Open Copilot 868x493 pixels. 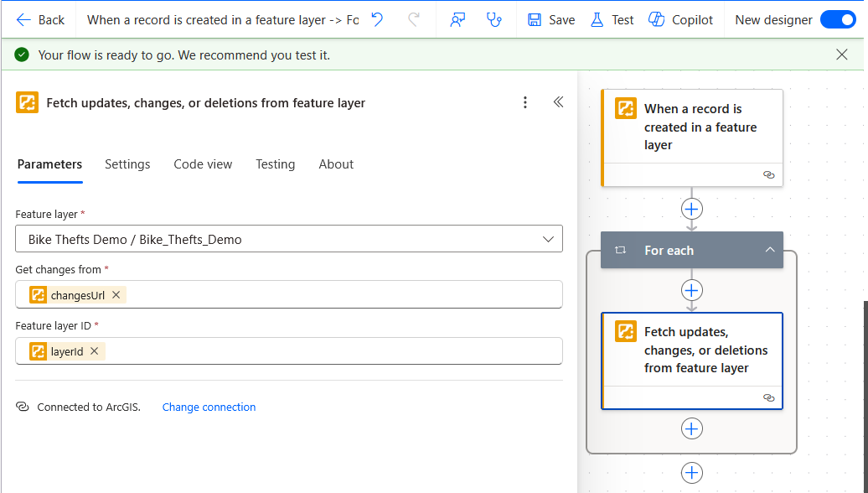pyautogui.click(x=680, y=20)
